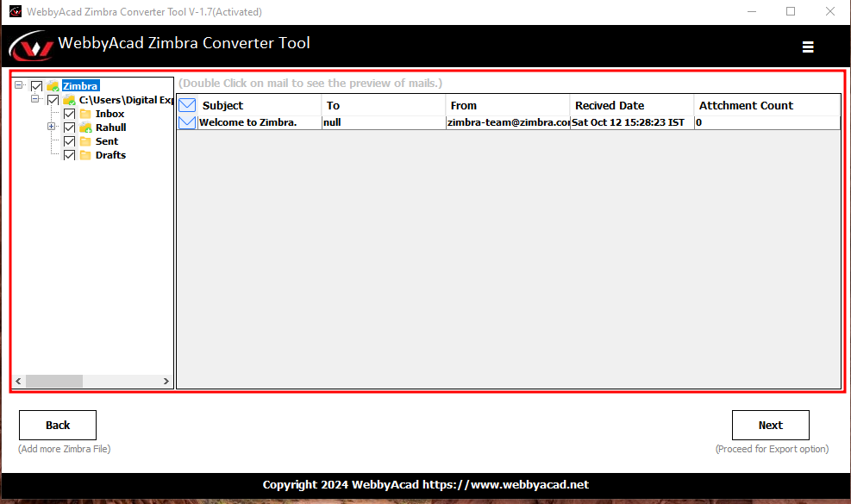Expand the Rahull folder node
851x504 pixels.
(x=51, y=127)
